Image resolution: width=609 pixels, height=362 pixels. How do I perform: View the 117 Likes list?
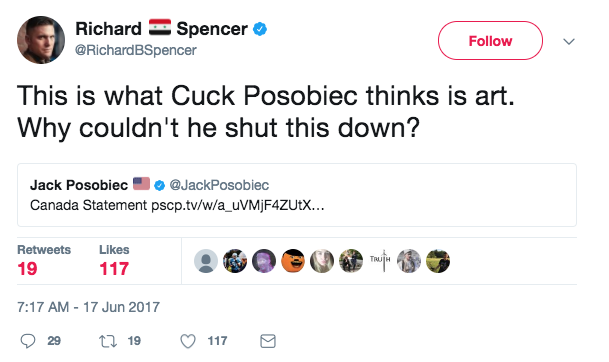tap(114, 260)
